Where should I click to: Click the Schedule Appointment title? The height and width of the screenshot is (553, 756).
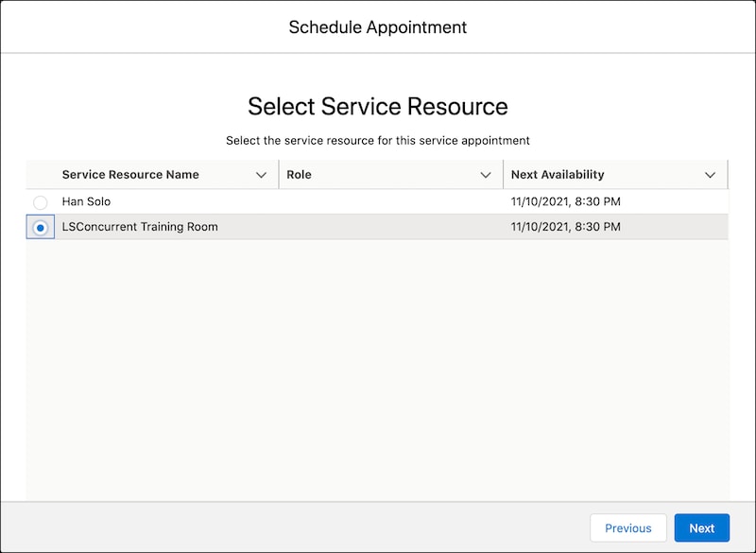click(378, 27)
